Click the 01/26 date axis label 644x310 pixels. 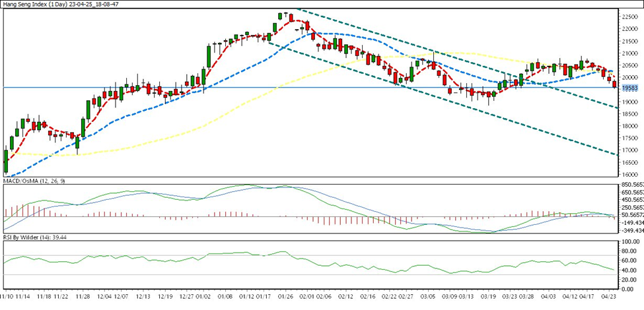click(286, 295)
